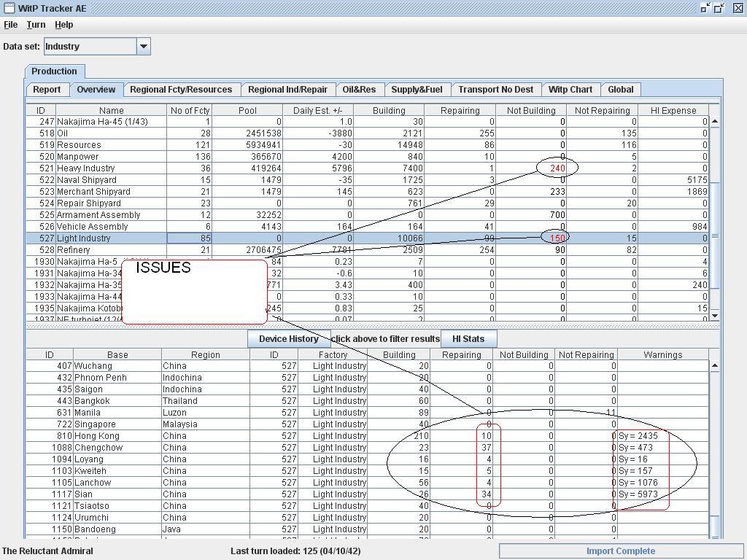
Task: Sort by the Pool column header
Action: click(247, 111)
